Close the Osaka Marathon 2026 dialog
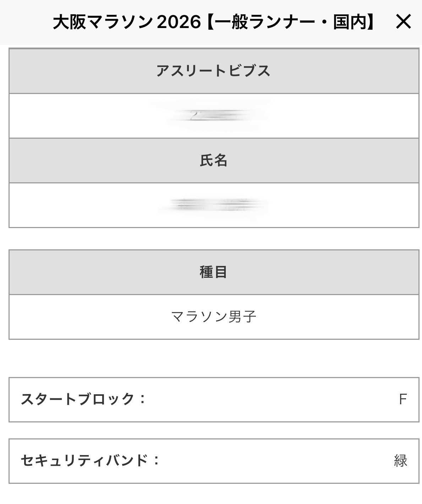This screenshot has height=504, width=422. point(403,22)
